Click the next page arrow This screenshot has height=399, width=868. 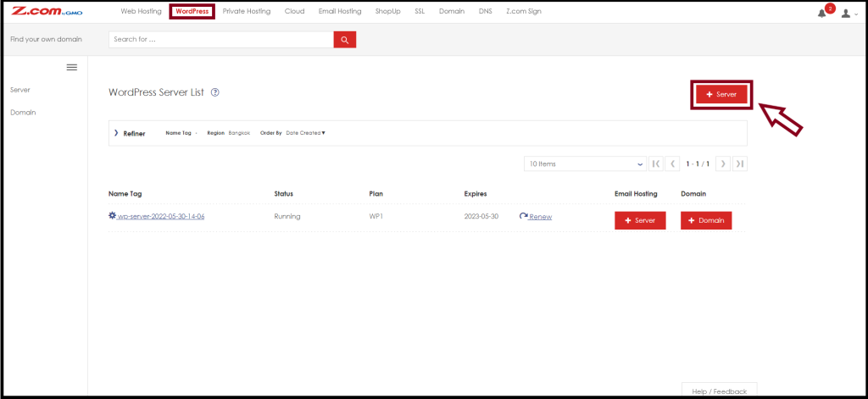(723, 163)
